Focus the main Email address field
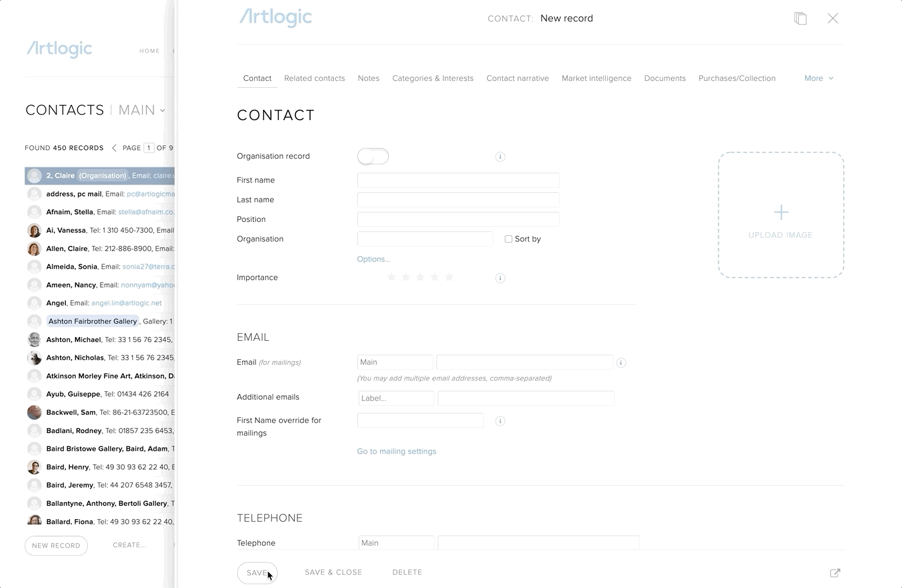The image size is (902, 588). (525, 362)
